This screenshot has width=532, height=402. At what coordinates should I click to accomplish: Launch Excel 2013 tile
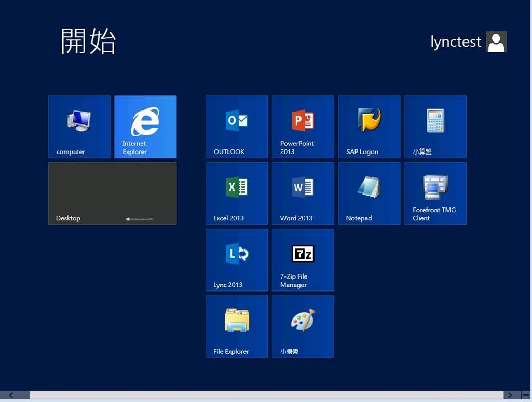point(237,193)
